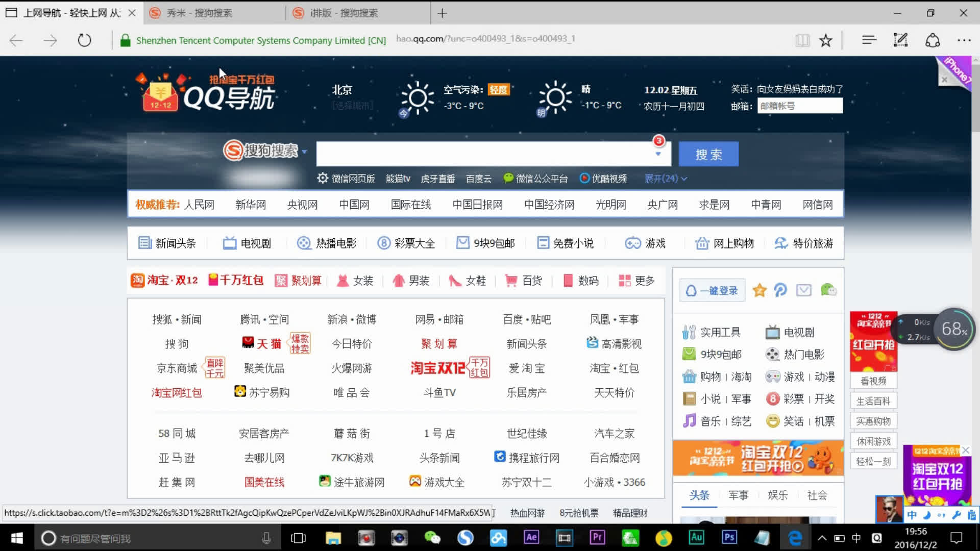The width and height of the screenshot is (980, 551).
Task: Open the mail envelope icon
Action: (x=804, y=290)
